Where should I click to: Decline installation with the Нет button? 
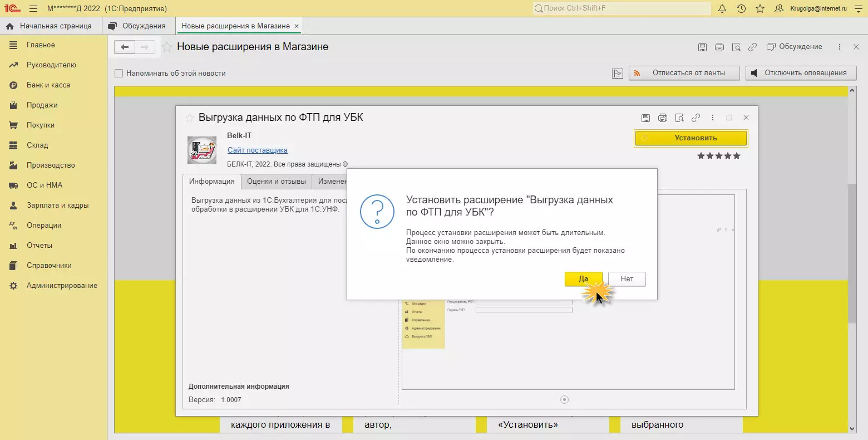click(627, 279)
